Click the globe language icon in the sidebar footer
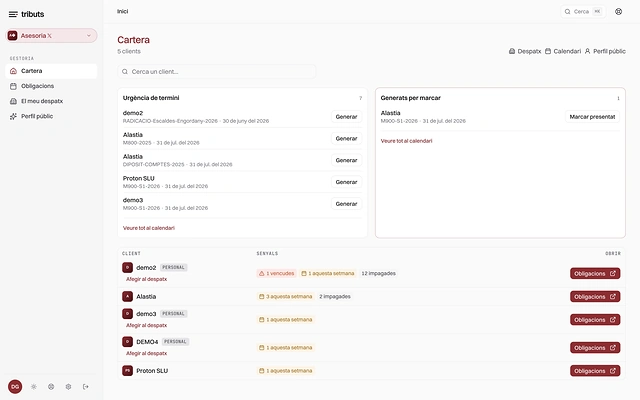The image size is (640, 400). point(51,387)
